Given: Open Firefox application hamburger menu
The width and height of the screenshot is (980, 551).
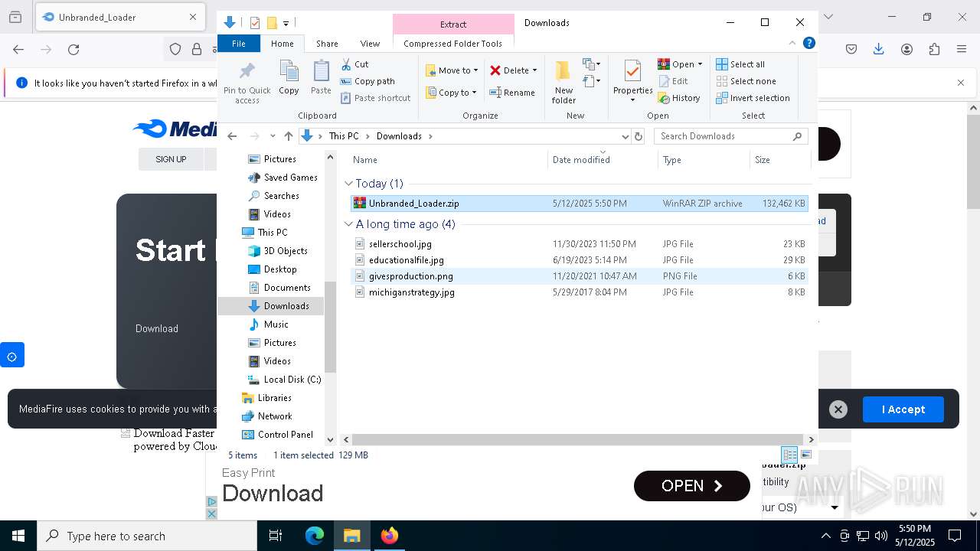Looking at the screenshot, I should coord(962,50).
